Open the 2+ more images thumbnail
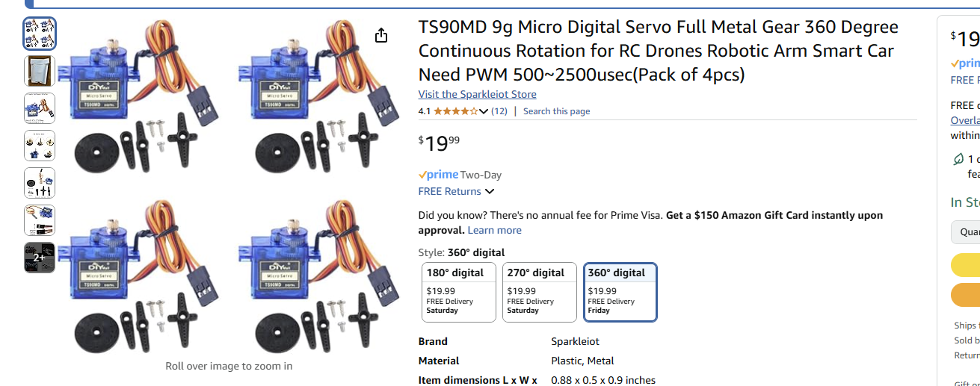Image resolution: width=980 pixels, height=386 pixels. point(40,258)
